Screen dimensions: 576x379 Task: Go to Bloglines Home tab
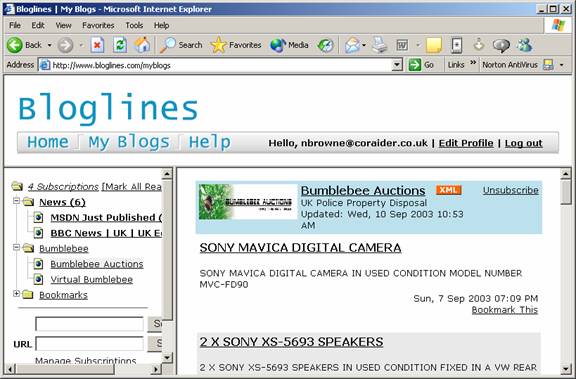pos(48,142)
